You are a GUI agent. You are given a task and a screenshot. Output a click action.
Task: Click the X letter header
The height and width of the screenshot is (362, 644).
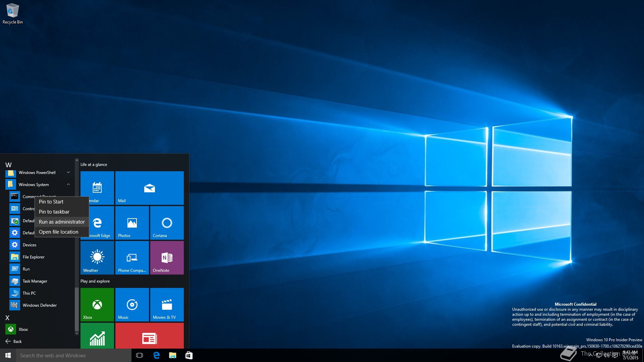[7, 318]
